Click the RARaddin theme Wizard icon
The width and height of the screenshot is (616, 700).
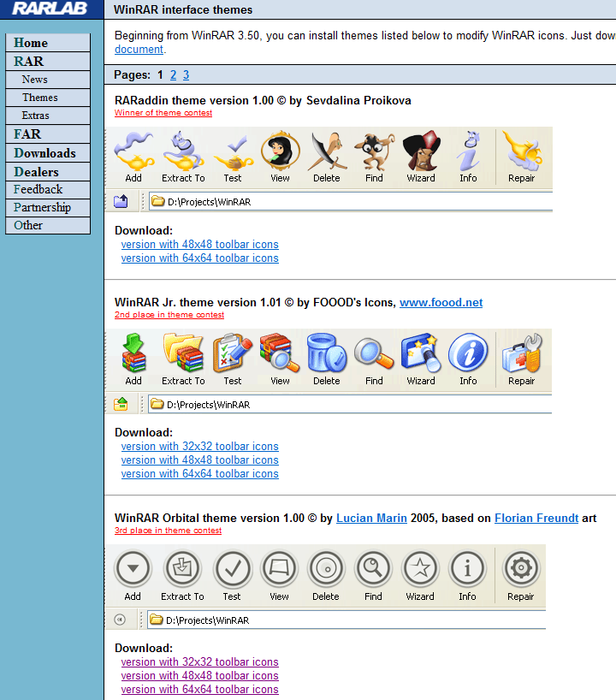tap(421, 151)
